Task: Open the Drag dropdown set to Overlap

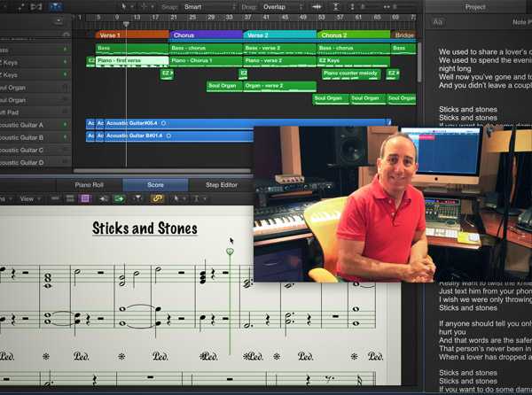Action: click(x=282, y=7)
